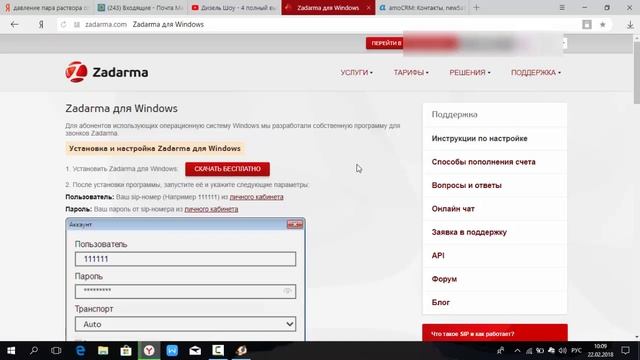This screenshot has height=360, width=640.
Task: Follow личного кабинета link in Пароль line
Action: click(211, 209)
